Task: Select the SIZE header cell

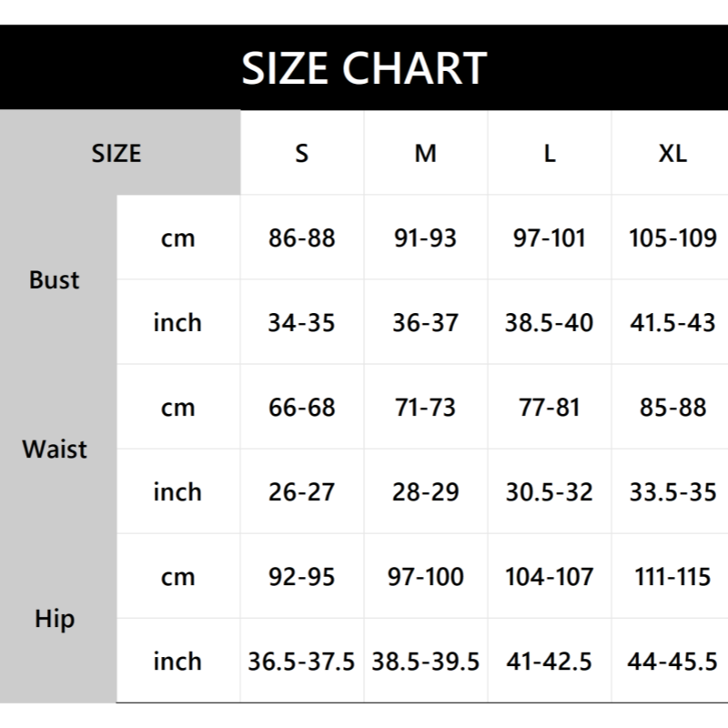Action: pyautogui.click(x=116, y=153)
